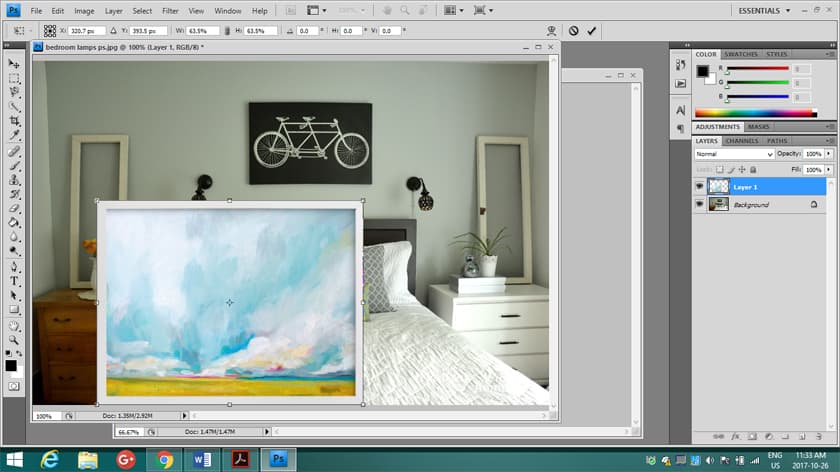
Task: Toggle lock image pixels brush icon
Action: [x=731, y=169]
